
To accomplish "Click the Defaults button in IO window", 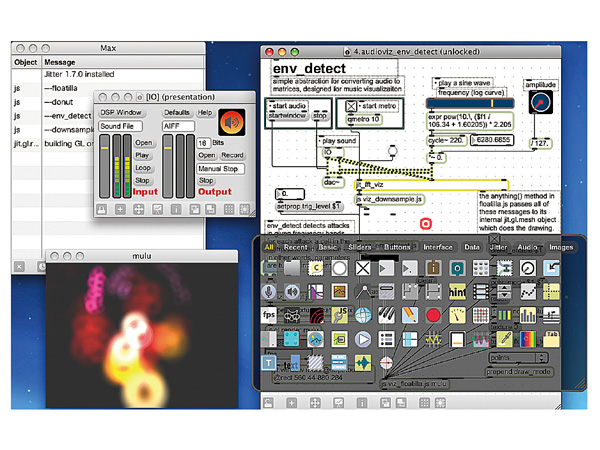I will click(177, 112).
